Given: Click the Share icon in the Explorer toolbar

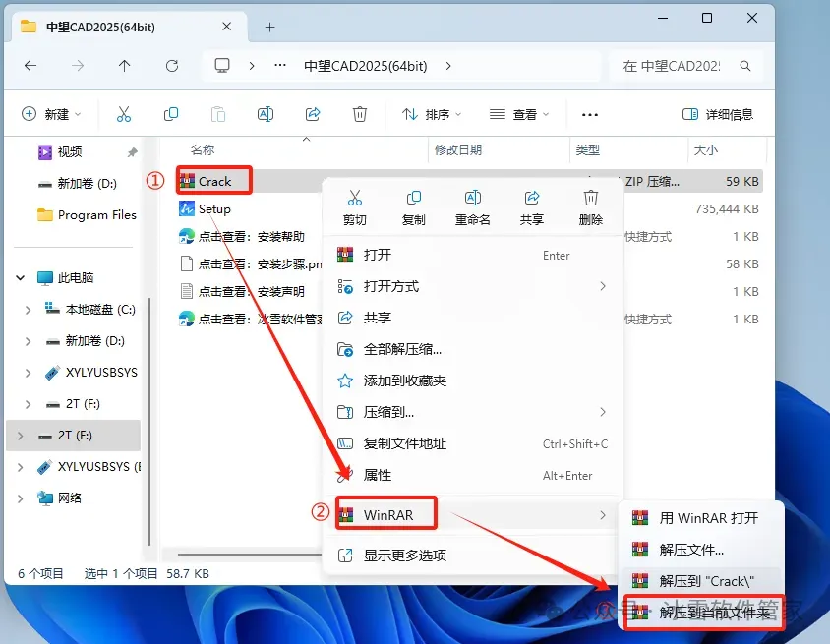Looking at the screenshot, I should tap(313, 114).
